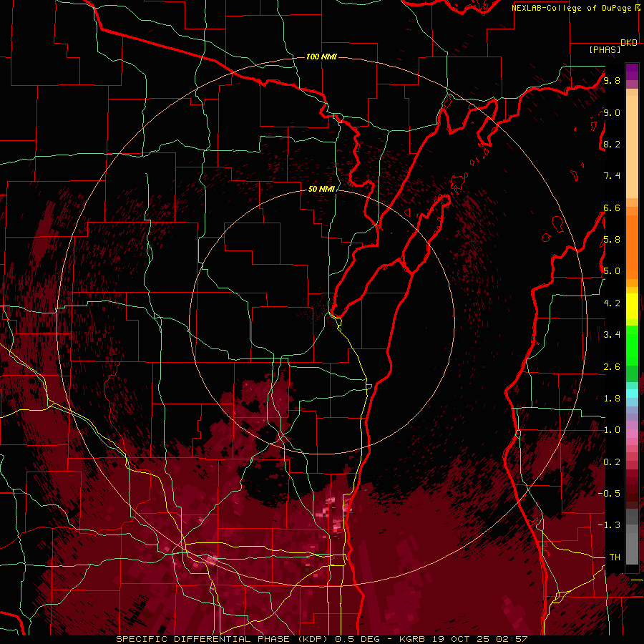This screenshot has width=644, height=644.
Task: Click the [PHAS] legend label
Action: coord(605,50)
